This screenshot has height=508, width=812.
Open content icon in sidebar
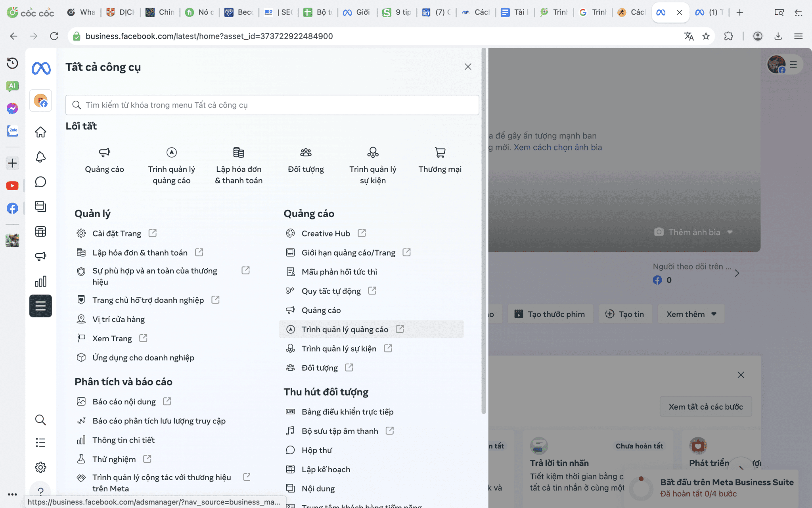40,206
